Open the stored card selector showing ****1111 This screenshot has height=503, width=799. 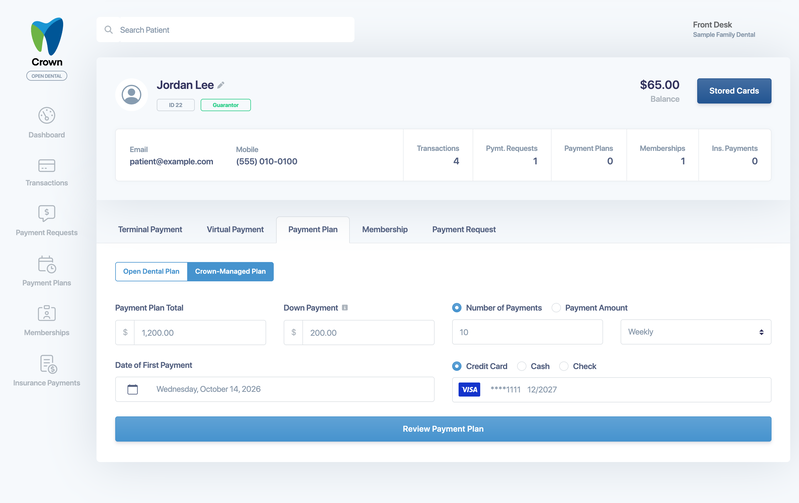611,390
